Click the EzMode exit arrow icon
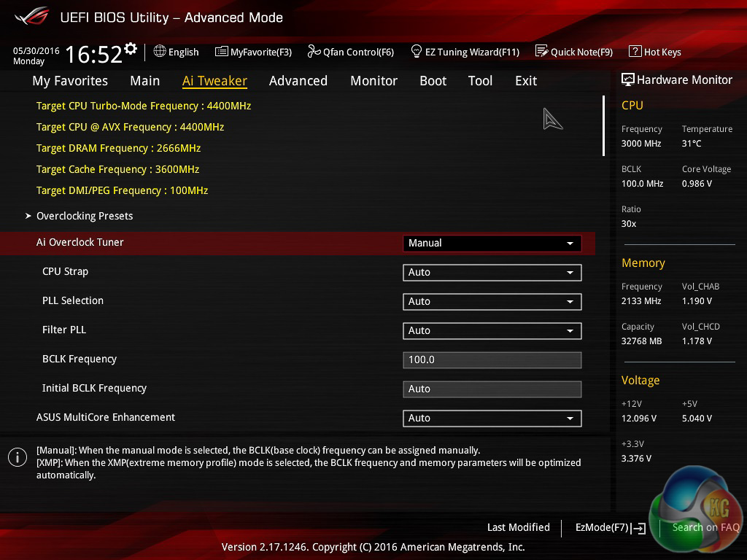 (638, 528)
